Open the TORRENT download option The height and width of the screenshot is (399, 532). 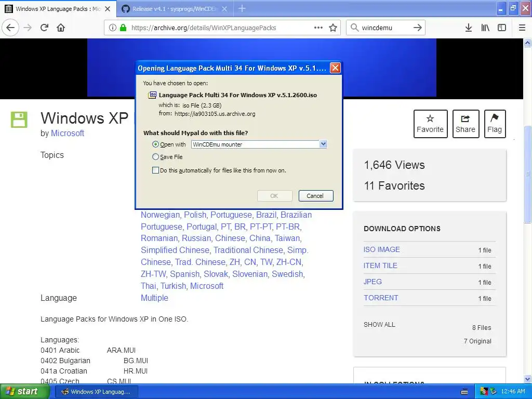381,298
